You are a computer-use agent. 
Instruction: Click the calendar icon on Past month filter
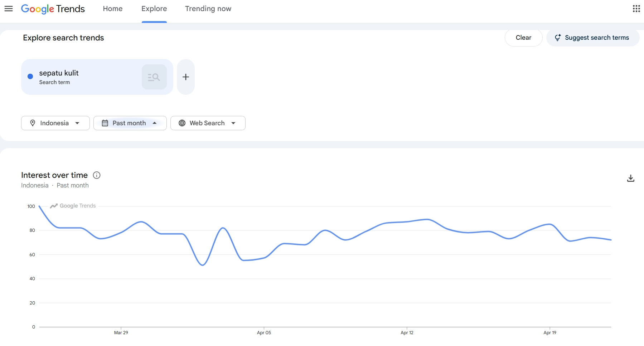click(105, 123)
